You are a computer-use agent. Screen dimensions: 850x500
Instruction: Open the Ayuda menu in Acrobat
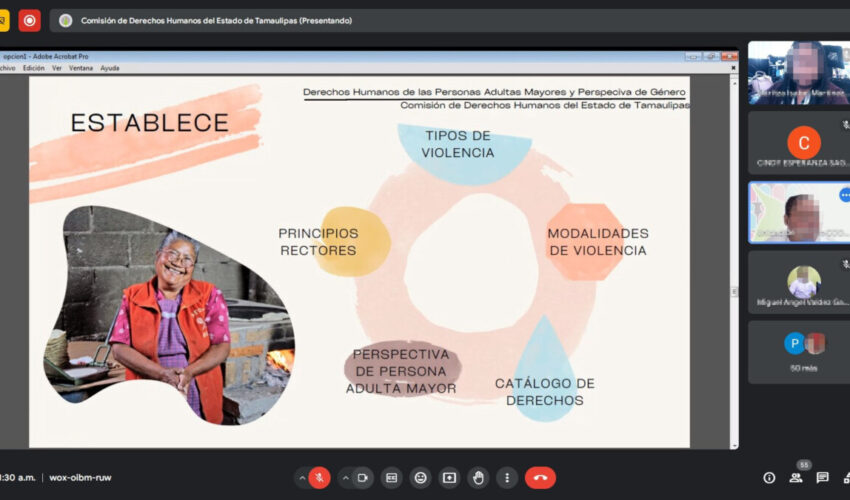point(110,68)
